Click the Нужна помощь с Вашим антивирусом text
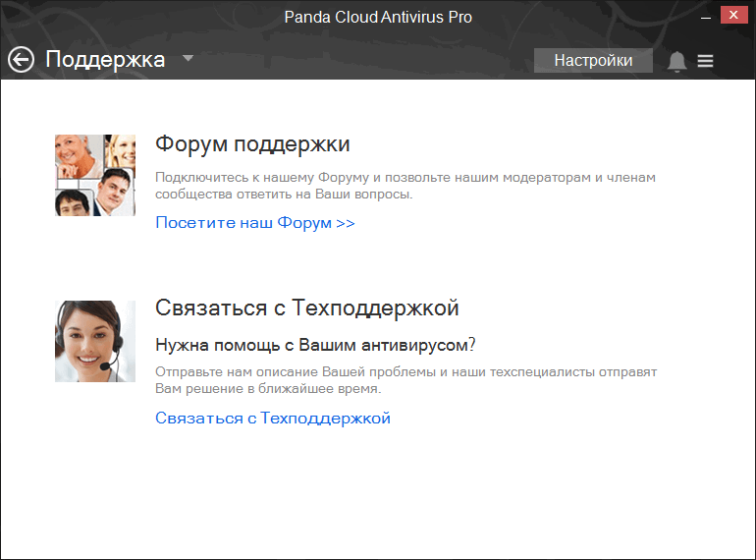The height and width of the screenshot is (560, 756). (x=315, y=345)
